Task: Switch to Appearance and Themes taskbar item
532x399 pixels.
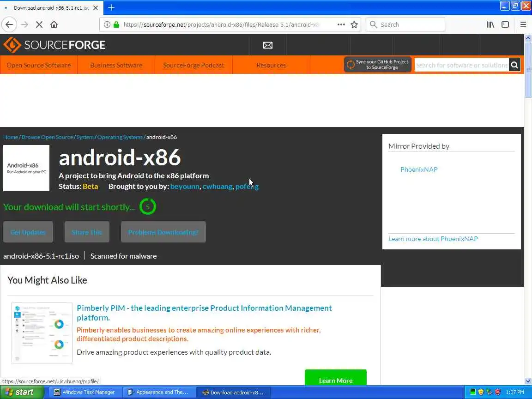Action: 159,392
